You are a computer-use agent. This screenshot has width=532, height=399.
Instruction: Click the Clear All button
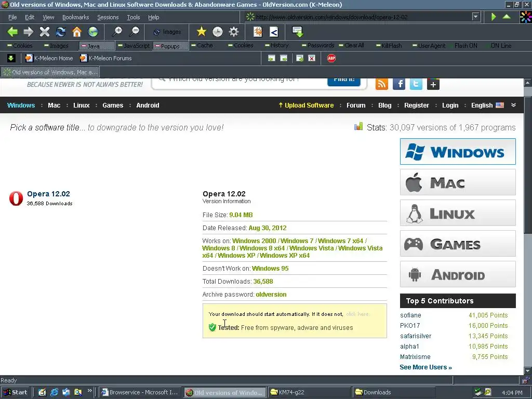tap(351, 46)
